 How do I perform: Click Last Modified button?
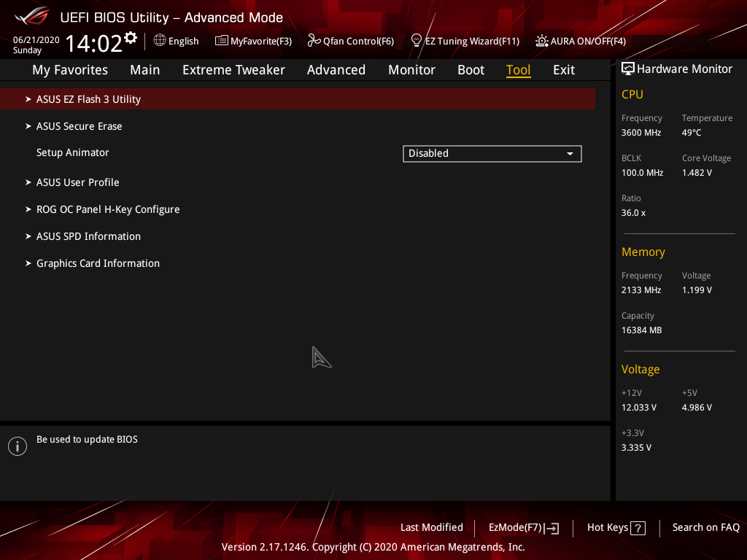coord(432,528)
